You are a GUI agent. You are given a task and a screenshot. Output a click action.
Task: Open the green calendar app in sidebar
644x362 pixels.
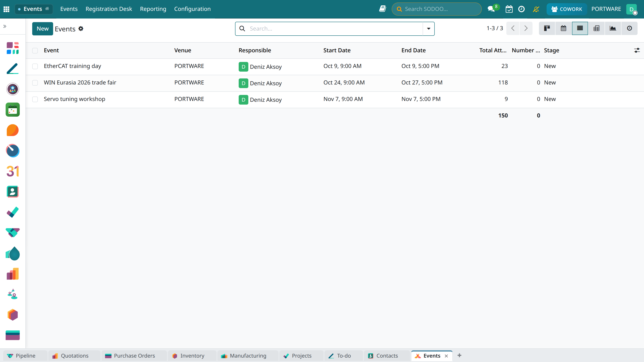point(12,110)
